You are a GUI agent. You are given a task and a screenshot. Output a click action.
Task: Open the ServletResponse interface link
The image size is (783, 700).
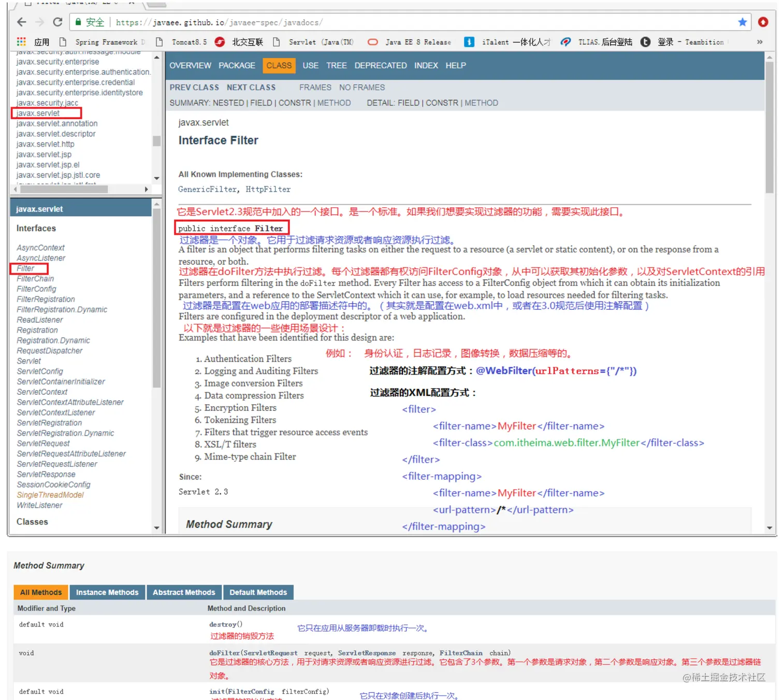[x=46, y=475]
